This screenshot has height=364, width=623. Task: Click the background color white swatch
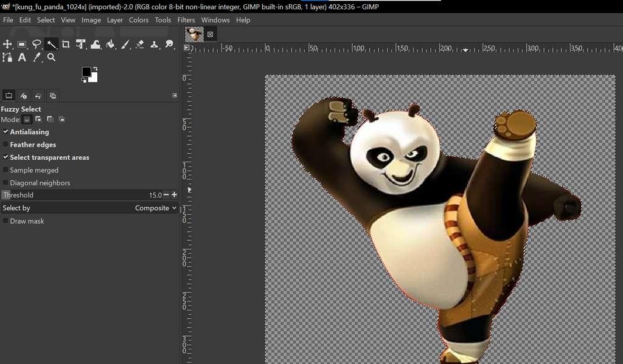tap(93, 78)
